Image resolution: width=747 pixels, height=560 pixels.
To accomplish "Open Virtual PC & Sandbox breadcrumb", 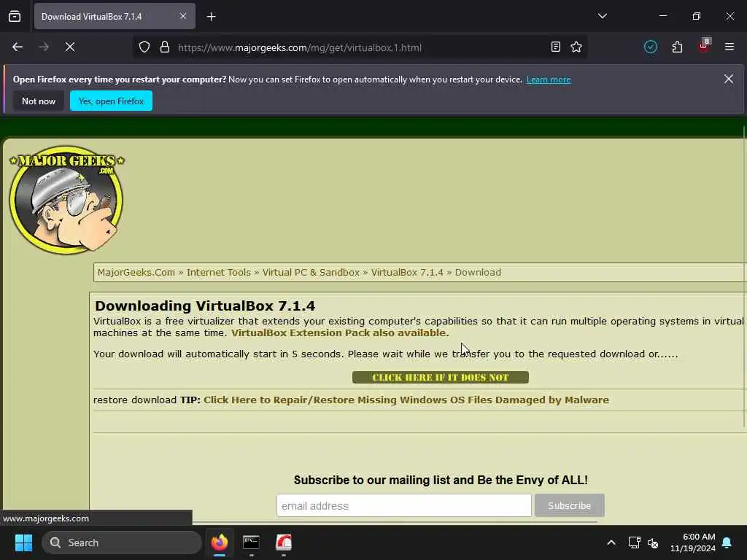I will pos(311,273).
